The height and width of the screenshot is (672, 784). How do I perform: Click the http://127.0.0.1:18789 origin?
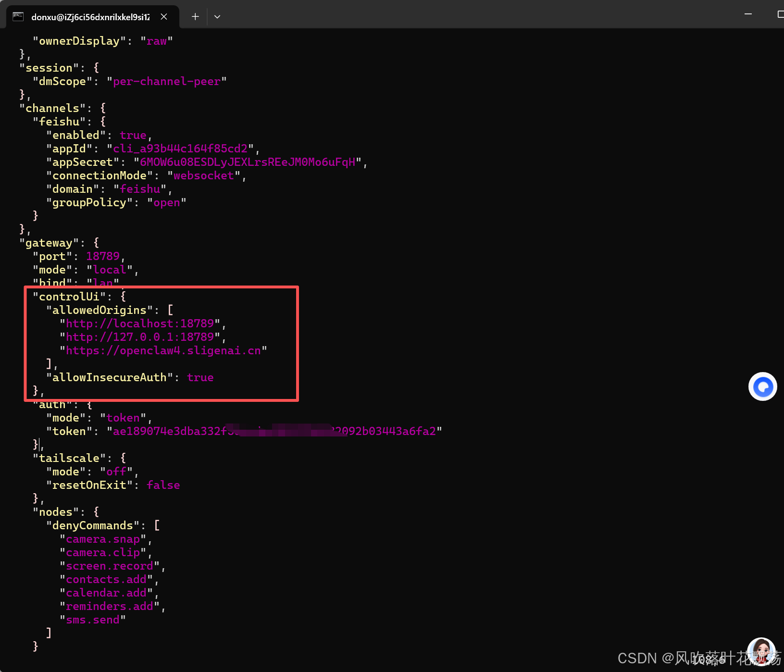pyautogui.click(x=139, y=337)
